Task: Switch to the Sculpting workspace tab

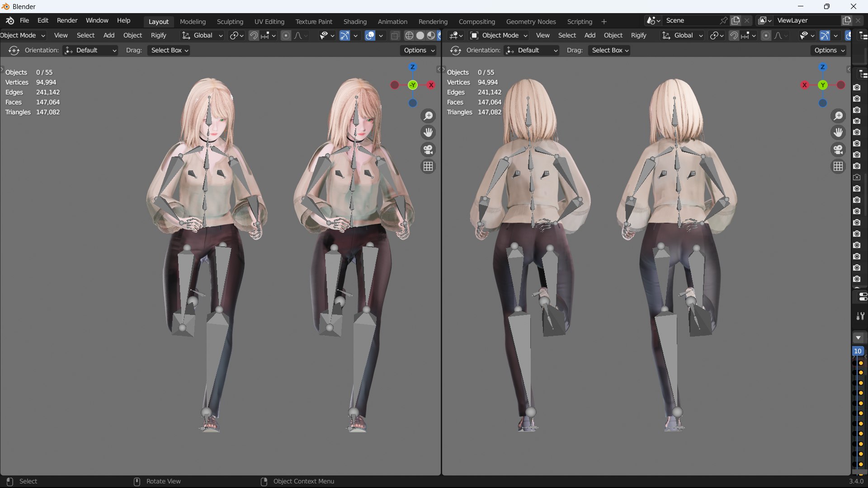Action: (230, 22)
